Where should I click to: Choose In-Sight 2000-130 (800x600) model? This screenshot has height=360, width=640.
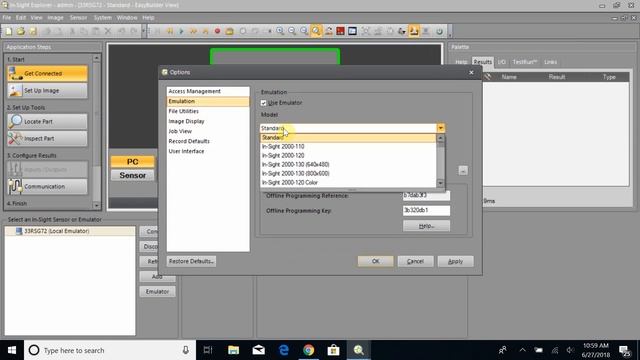(x=348, y=173)
